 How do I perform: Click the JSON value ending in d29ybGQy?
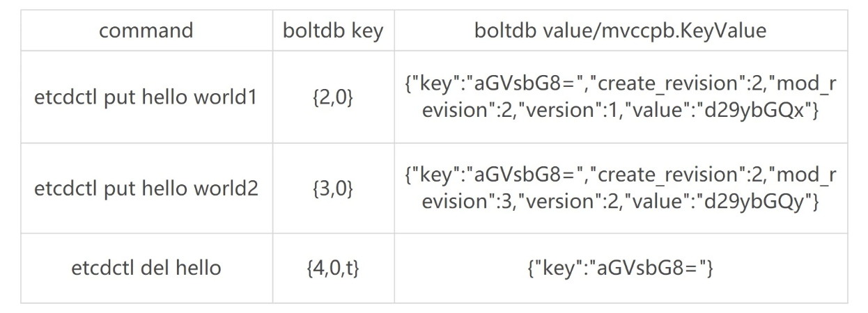point(620,188)
